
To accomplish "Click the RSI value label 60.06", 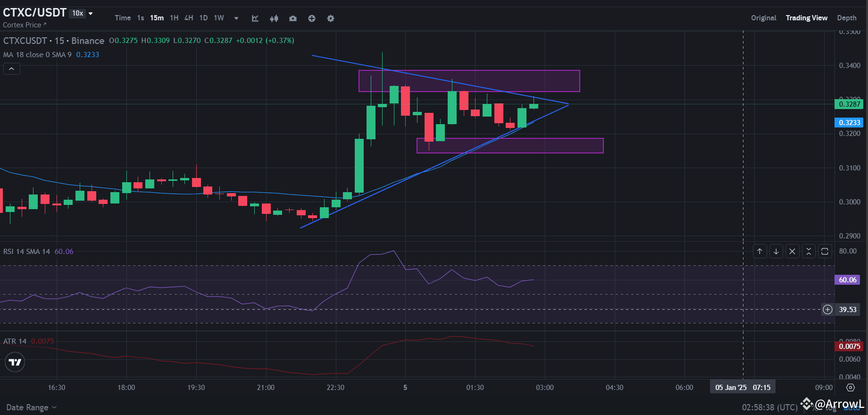I will point(848,280).
